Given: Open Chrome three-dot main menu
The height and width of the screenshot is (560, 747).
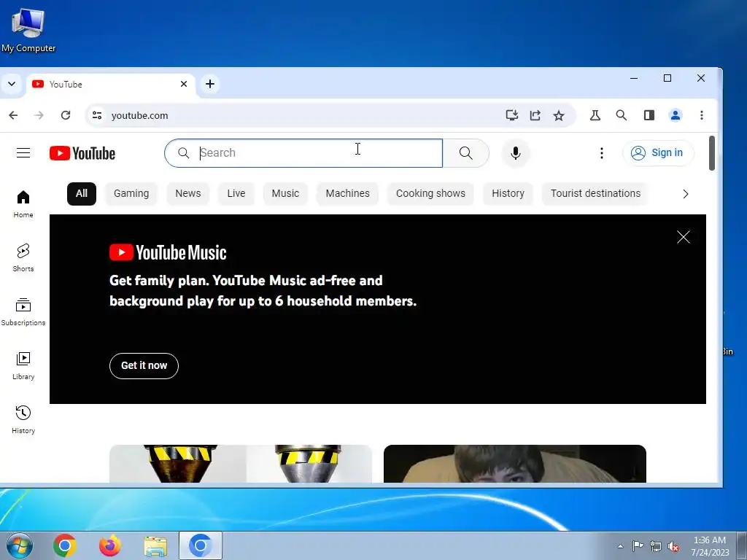Looking at the screenshot, I should [x=702, y=115].
